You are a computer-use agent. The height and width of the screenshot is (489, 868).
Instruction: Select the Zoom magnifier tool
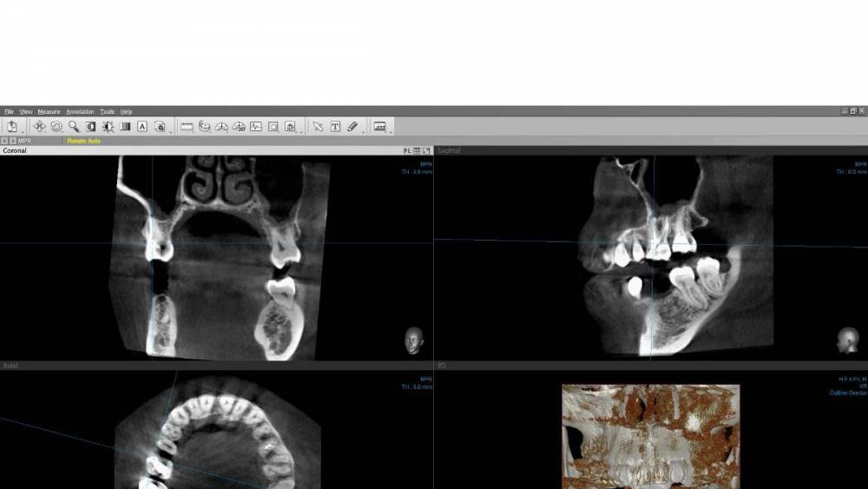[x=74, y=126]
